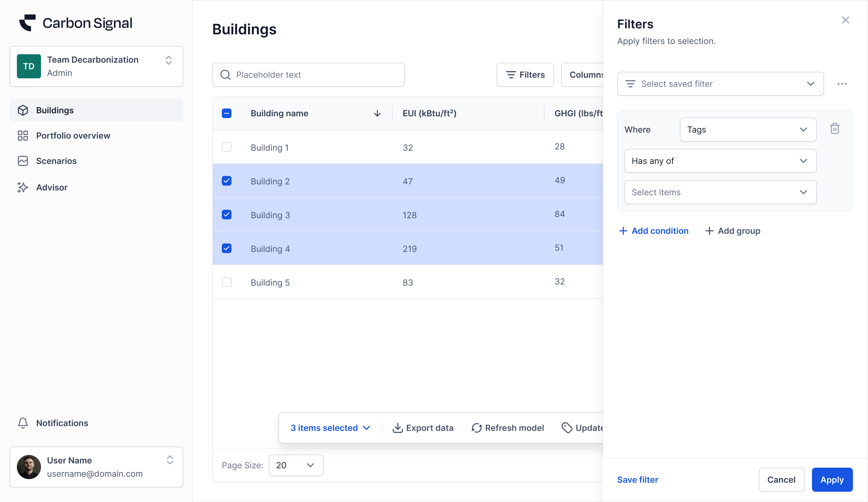Close the Filters panel
This screenshot has width=868, height=502.
[845, 20]
